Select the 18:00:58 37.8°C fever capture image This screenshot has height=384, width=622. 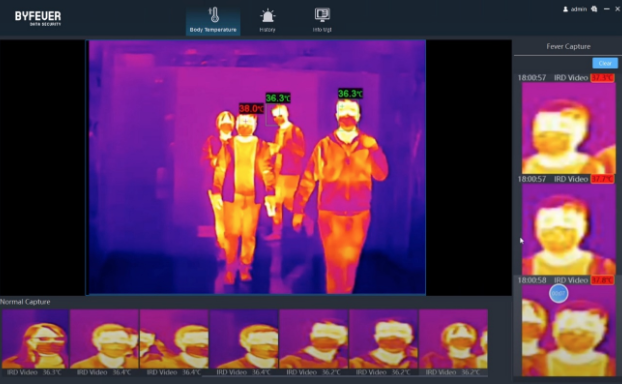coord(568,330)
